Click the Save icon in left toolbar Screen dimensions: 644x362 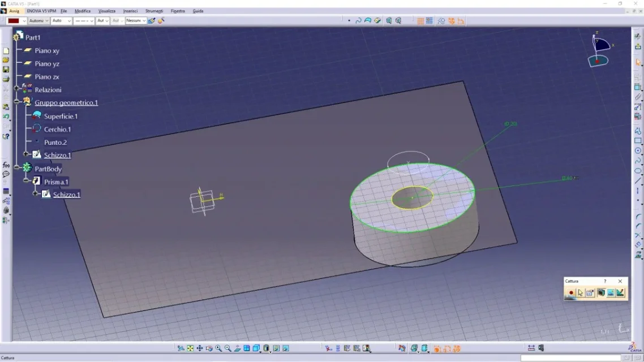pyautogui.click(x=6, y=70)
